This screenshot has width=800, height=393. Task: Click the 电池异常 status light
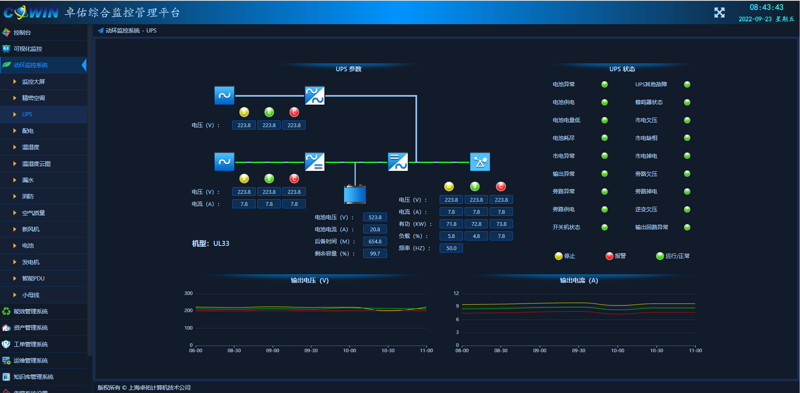pos(605,84)
